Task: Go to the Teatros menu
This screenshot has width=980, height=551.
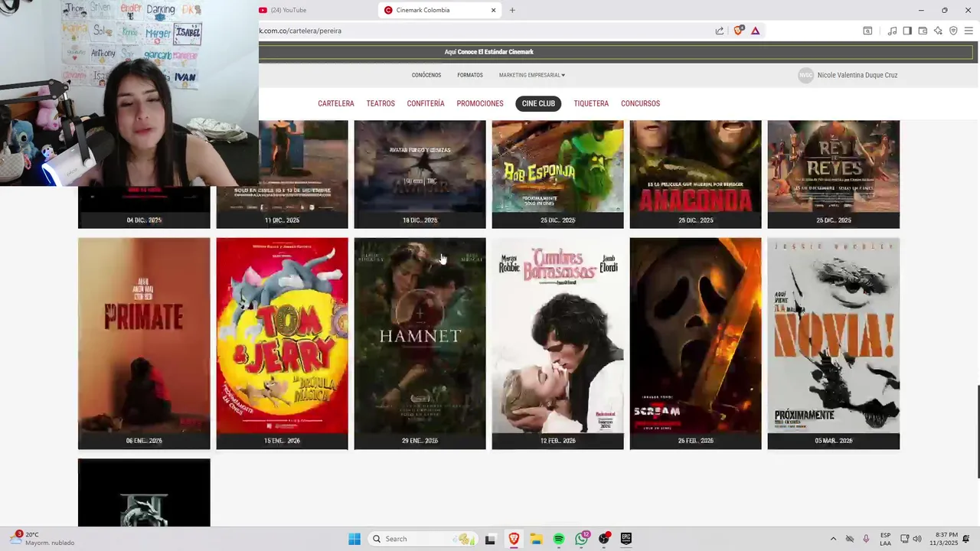Action: [x=381, y=103]
